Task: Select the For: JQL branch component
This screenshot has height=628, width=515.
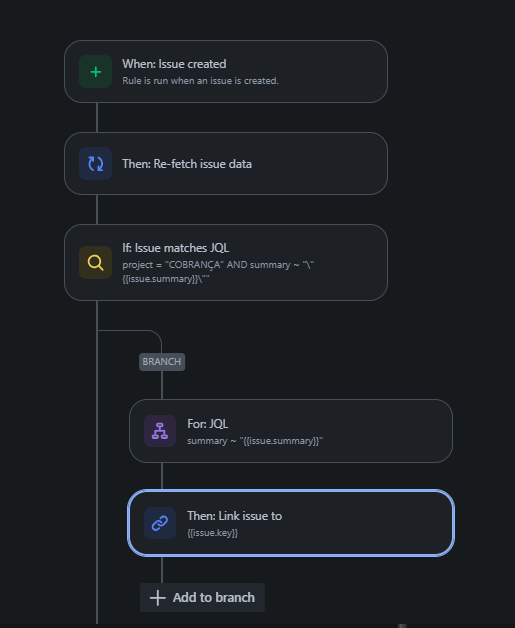Action: tap(291, 431)
